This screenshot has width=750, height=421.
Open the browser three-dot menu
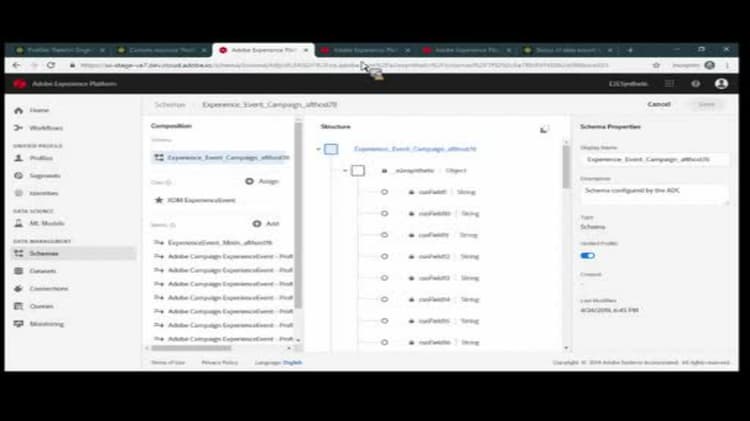pyautogui.click(x=728, y=65)
